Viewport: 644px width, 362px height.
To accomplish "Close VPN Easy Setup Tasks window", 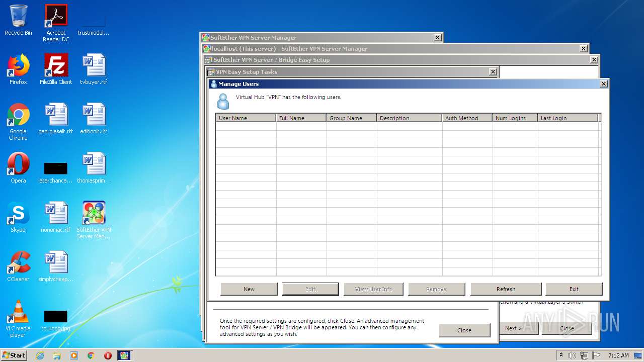I will pos(493,72).
